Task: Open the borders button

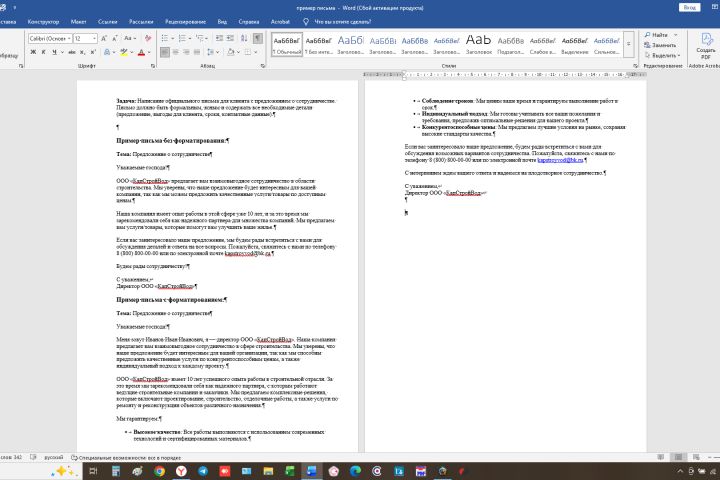Action: coord(248,52)
